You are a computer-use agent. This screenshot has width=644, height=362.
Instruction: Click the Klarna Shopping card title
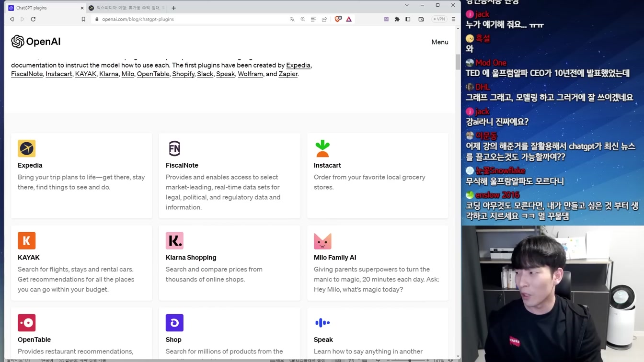[191, 258]
